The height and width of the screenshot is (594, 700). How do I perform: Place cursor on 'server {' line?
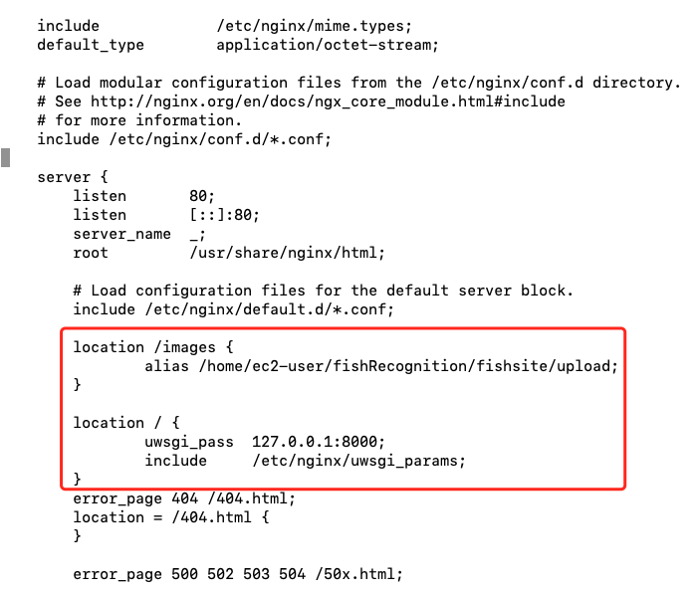pos(73,177)
